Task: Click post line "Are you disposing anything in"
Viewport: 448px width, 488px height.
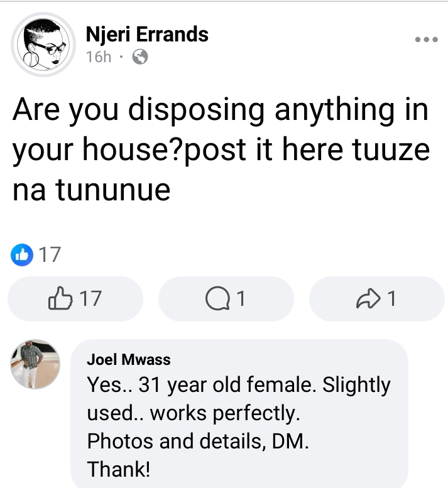Action: coord(220,111)
